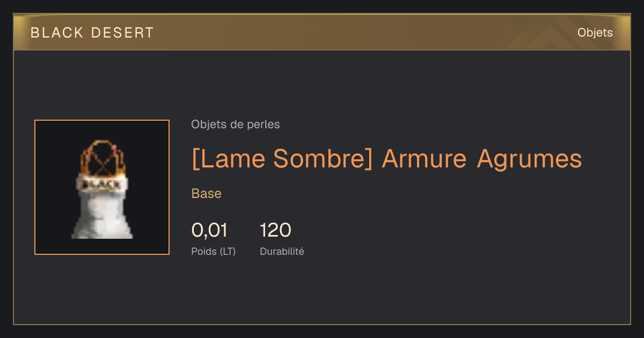644x338 pixels.
Task: Go to the Objets section link
Action: 595,33
